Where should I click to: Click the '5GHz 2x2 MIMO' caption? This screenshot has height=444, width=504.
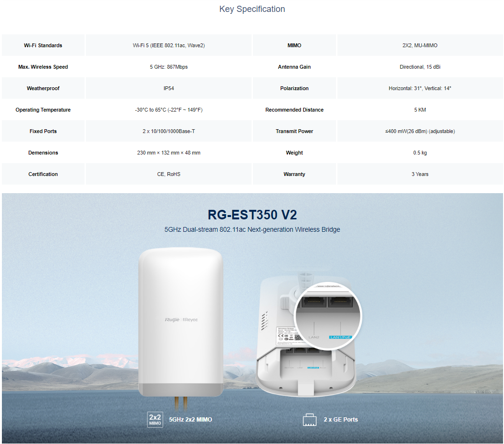point(190,420)
